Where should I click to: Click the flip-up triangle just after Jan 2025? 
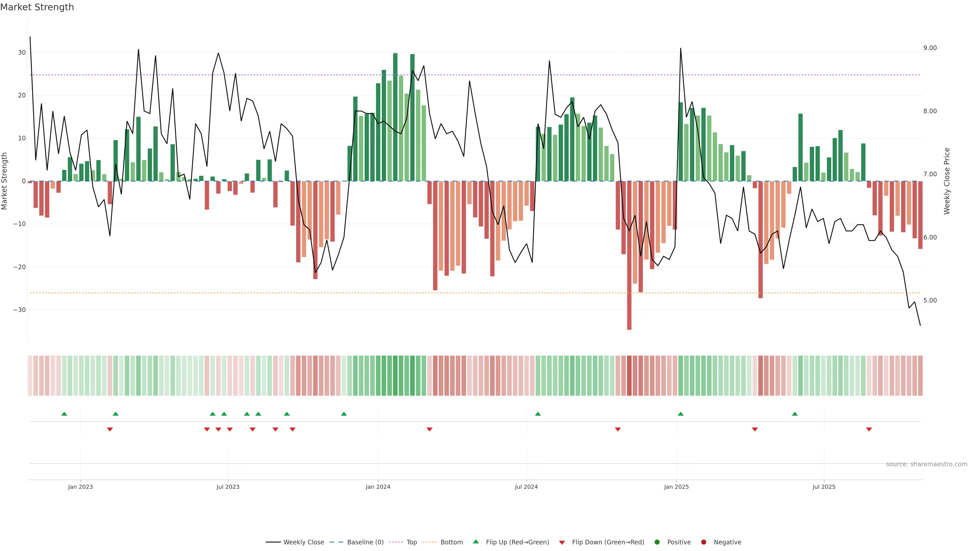pyautogui.click(x=681, y=414)
